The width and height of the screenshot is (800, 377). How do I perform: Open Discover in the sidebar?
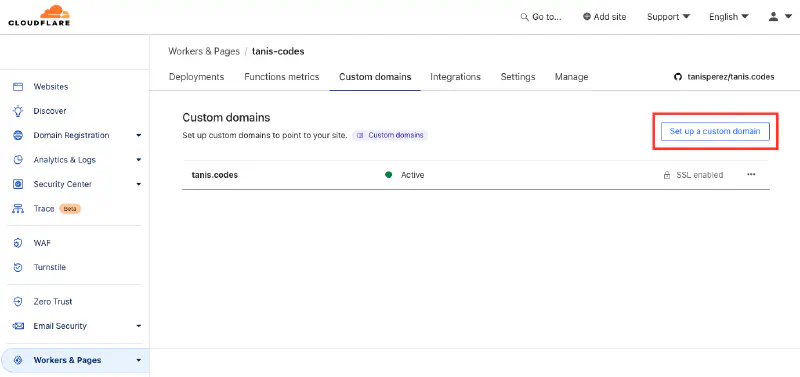pos(50,111)
